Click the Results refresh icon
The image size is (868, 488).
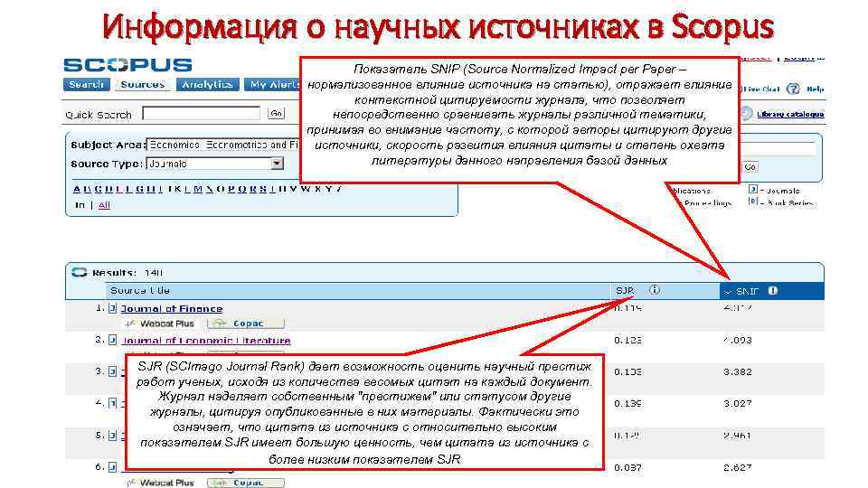[x=80, y=272]
